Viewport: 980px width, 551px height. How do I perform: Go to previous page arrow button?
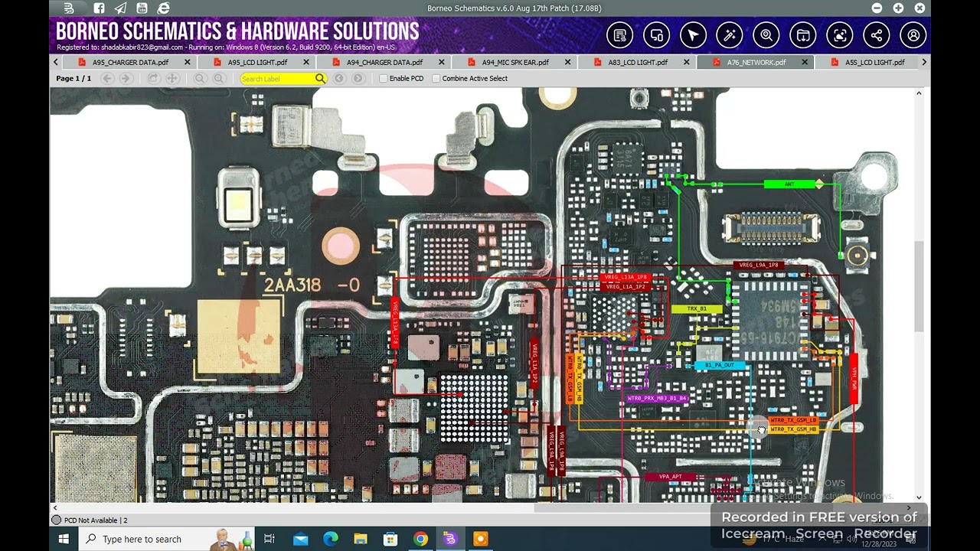click(107, 78)
